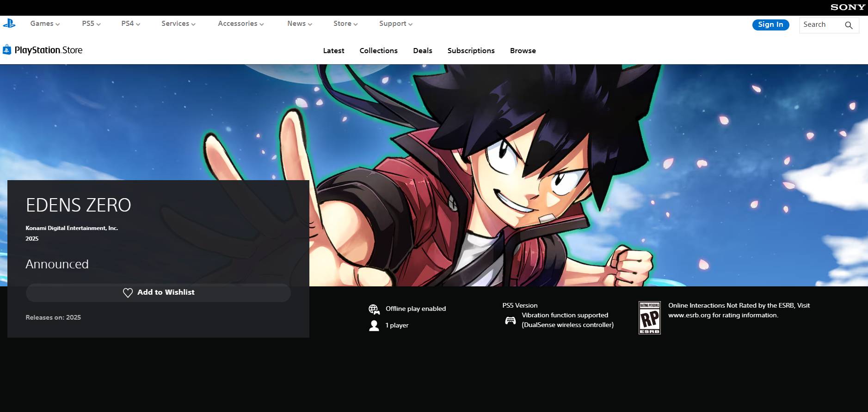Expand the PS4 dropdown menu

point(130,24)
